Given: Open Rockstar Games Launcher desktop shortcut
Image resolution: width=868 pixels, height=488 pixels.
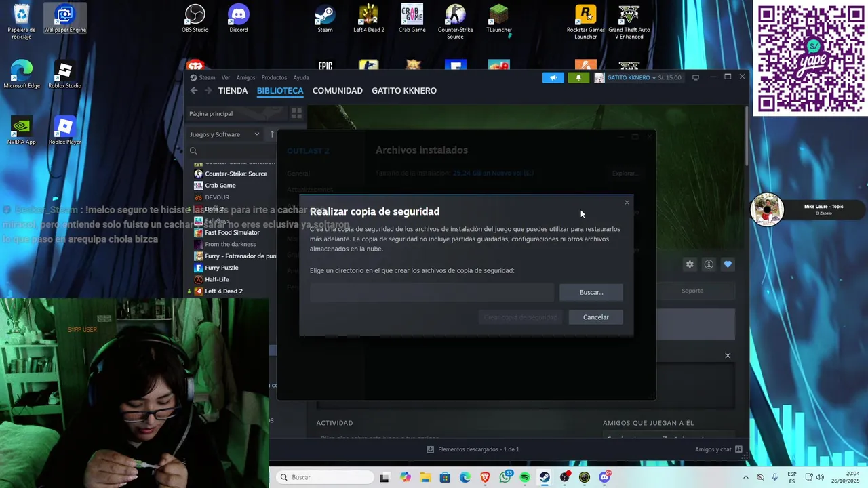Looking at the screenshot, I should 586,22.
